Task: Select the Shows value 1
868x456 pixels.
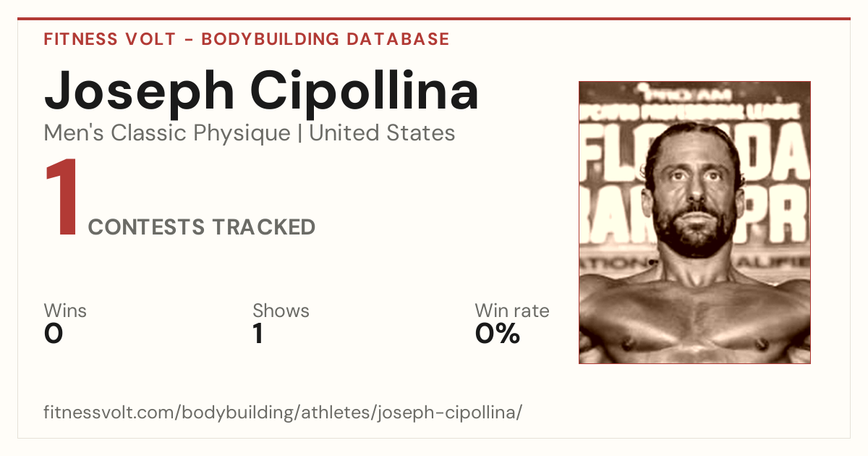Action: (x=258, y=334)
